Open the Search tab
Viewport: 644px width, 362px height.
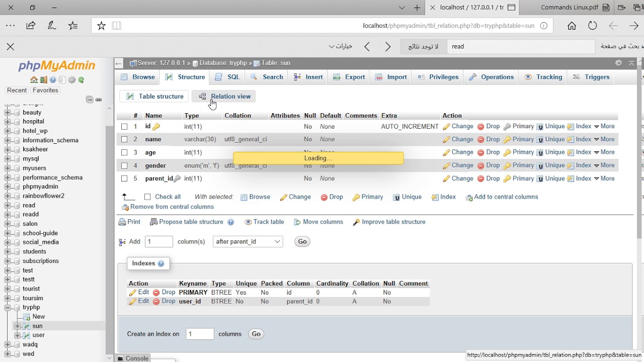click(x=267, y=77)
